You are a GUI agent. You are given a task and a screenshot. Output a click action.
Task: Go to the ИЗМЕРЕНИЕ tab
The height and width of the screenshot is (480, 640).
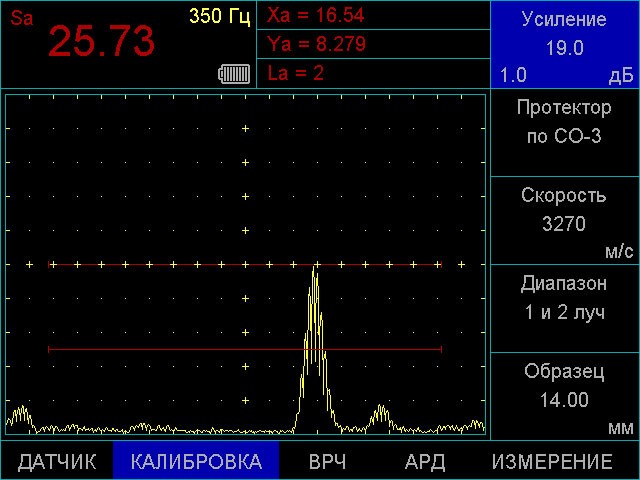pyautogui.click(x=552, y=462)
